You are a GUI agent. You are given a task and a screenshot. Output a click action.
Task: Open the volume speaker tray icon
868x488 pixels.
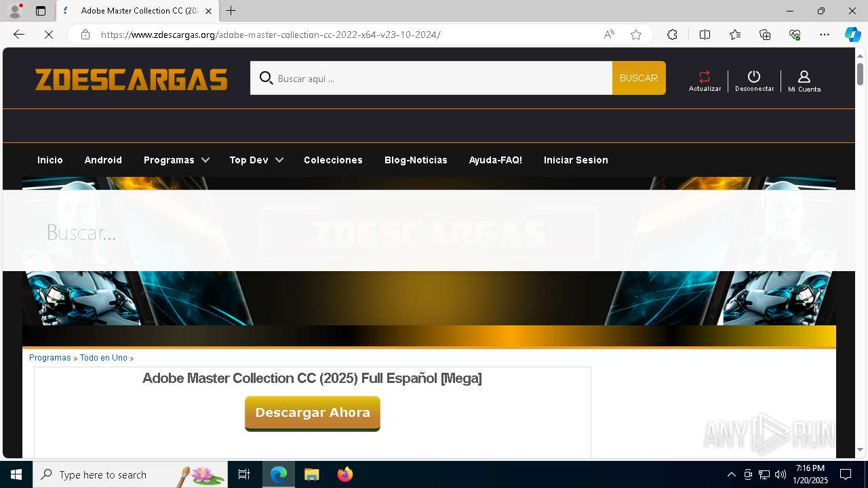click(x=781, y=474)
